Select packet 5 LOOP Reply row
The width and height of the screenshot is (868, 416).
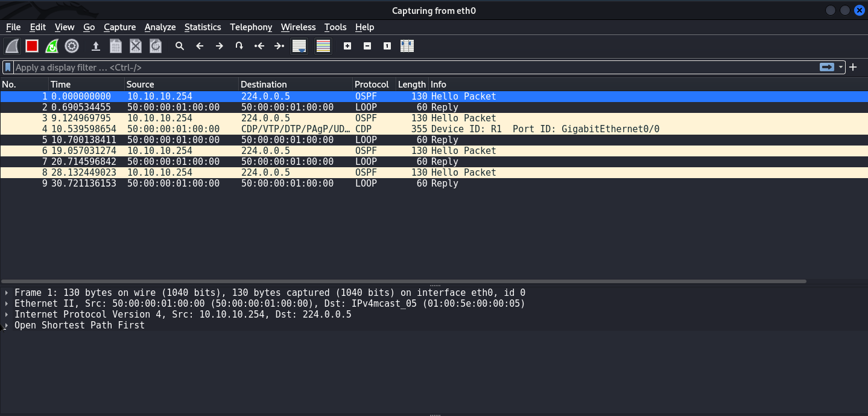[434, 140]
